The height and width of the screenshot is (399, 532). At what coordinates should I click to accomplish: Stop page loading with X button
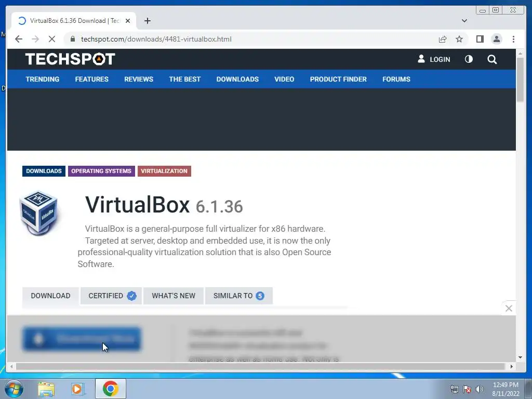tap(52, 39)
